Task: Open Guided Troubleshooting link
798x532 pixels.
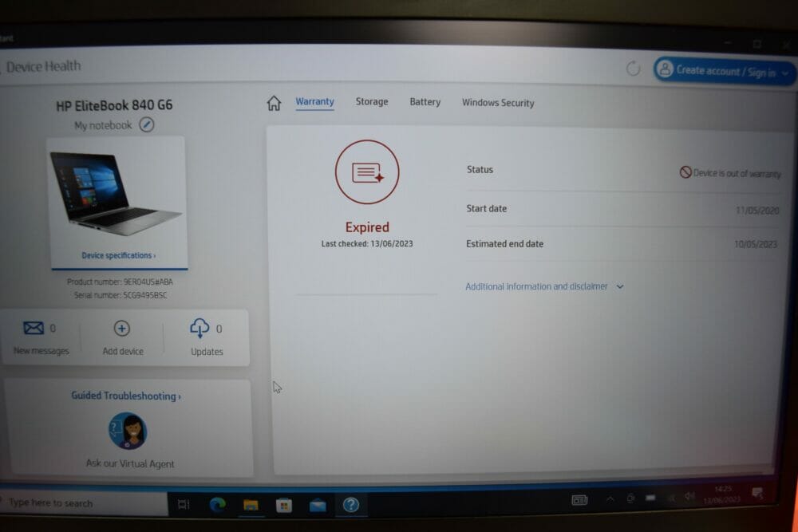Action: pos(126,396)
